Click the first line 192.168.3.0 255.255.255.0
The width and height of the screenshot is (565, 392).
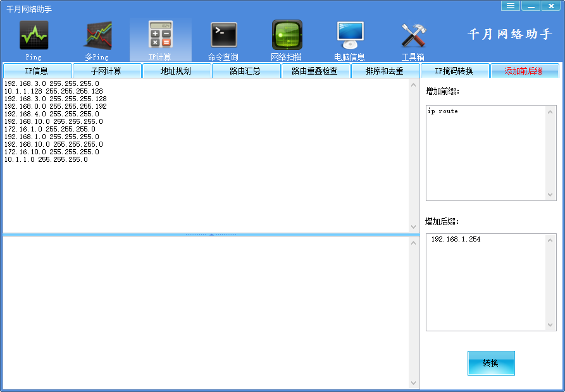pos(51,84)
